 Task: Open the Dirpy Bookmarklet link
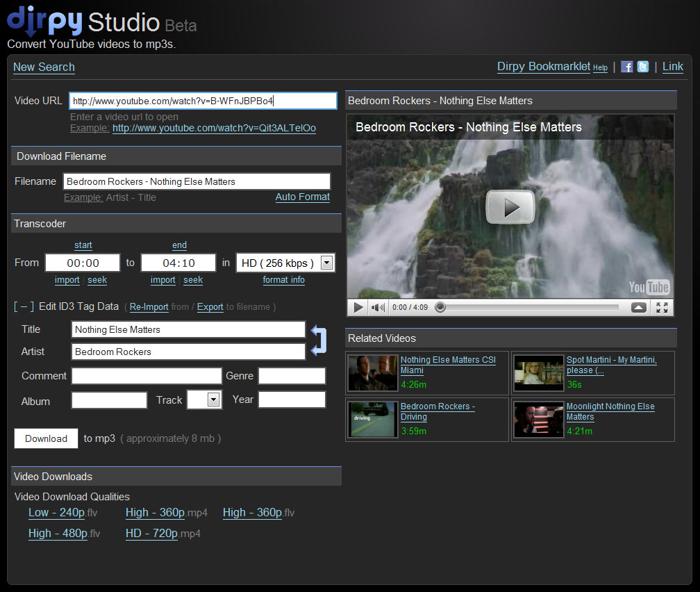point(543,67)
